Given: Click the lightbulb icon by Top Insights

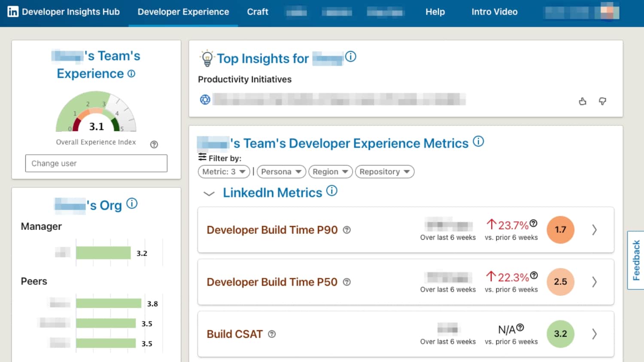Looking at the screenshot, I should (207, 58).
